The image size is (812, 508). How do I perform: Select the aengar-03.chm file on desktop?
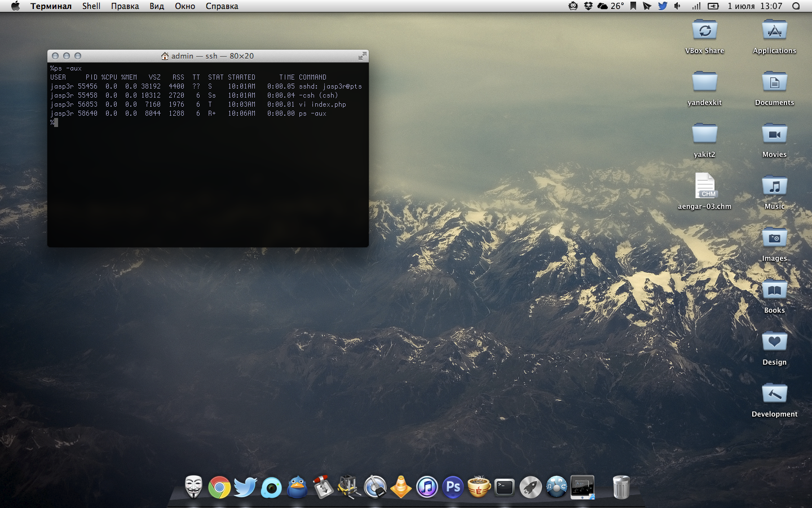[704, 186]
